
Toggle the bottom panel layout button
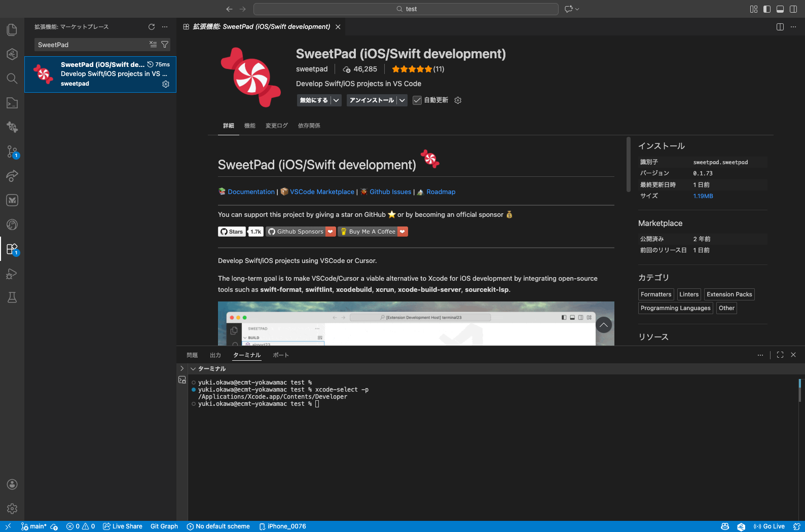coord(780,9)
